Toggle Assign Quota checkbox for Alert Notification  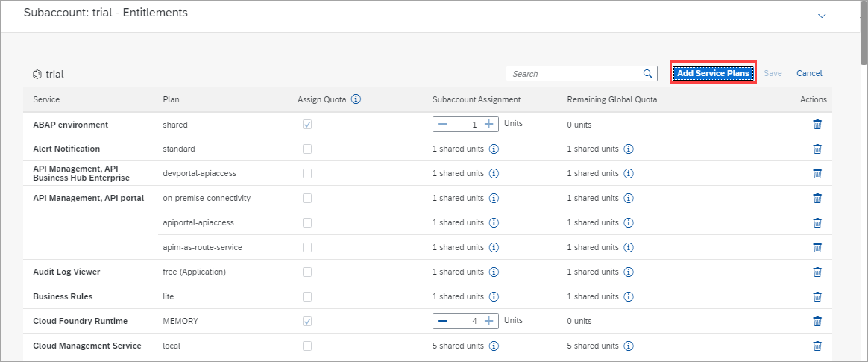pos(307,149)
